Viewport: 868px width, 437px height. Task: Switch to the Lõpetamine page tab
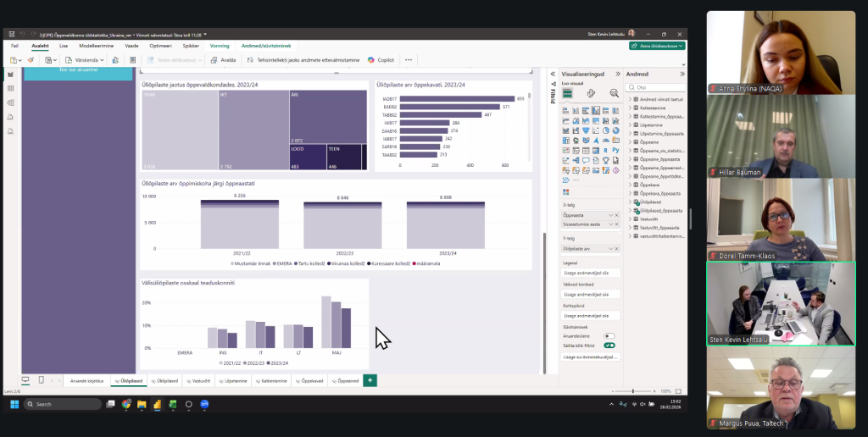[233, 381]
